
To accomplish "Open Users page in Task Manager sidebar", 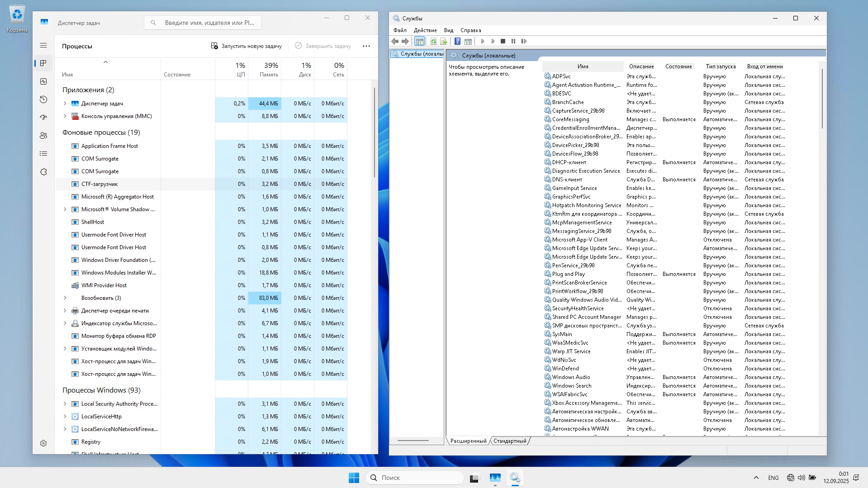I will point(43,136).
